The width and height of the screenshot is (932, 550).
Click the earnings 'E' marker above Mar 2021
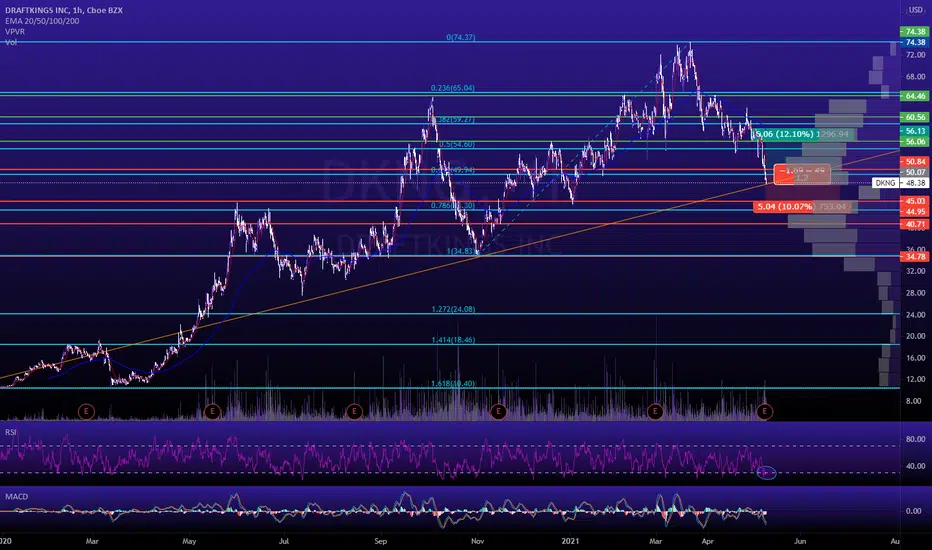click(655, 411)
